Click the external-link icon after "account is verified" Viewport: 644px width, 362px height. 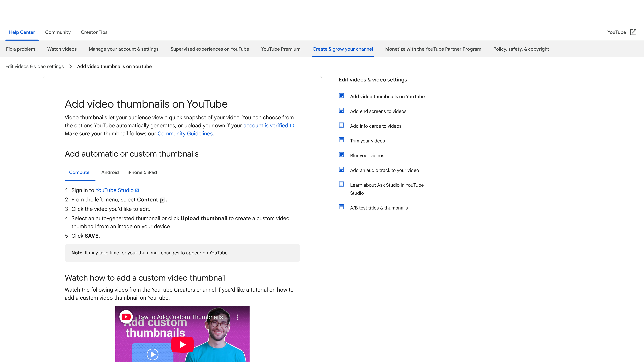tap(292, 126)
